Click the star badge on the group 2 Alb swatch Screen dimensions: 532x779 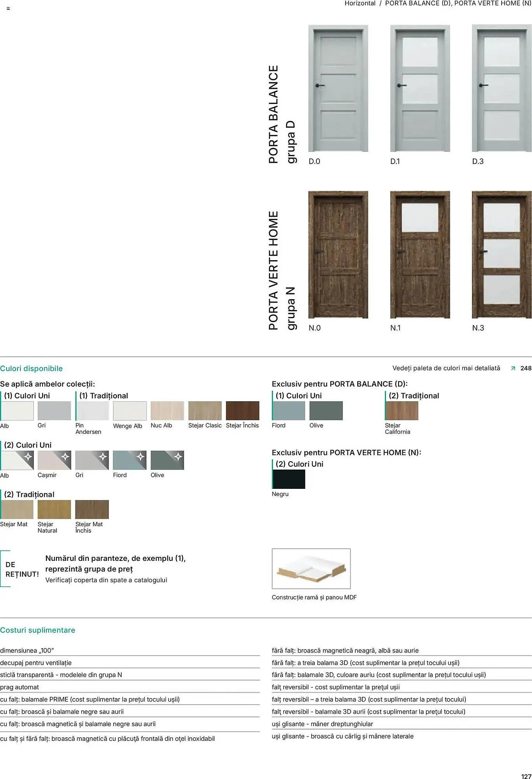pyautogui.click(x=28, y=456)
